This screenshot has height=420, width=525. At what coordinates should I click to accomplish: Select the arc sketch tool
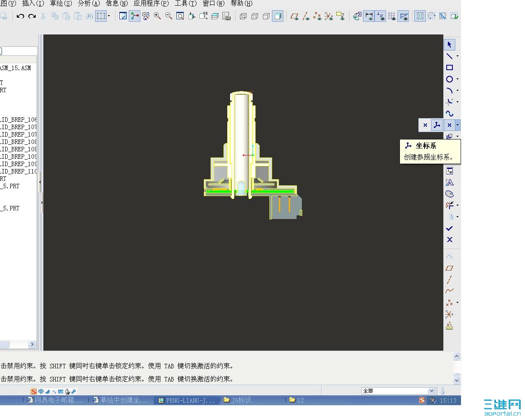(450, 90)
